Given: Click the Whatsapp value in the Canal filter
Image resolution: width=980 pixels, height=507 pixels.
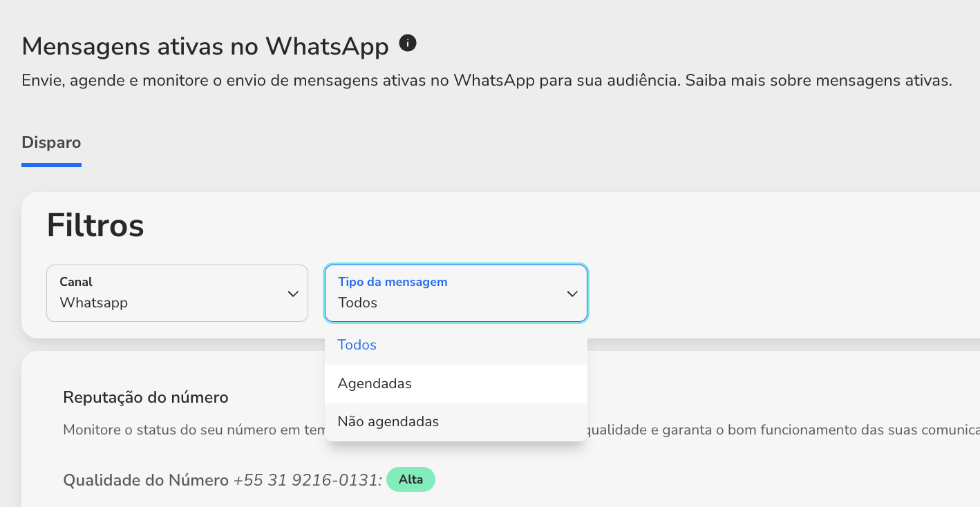Looking at the screenshot, I should click(93, 303).
